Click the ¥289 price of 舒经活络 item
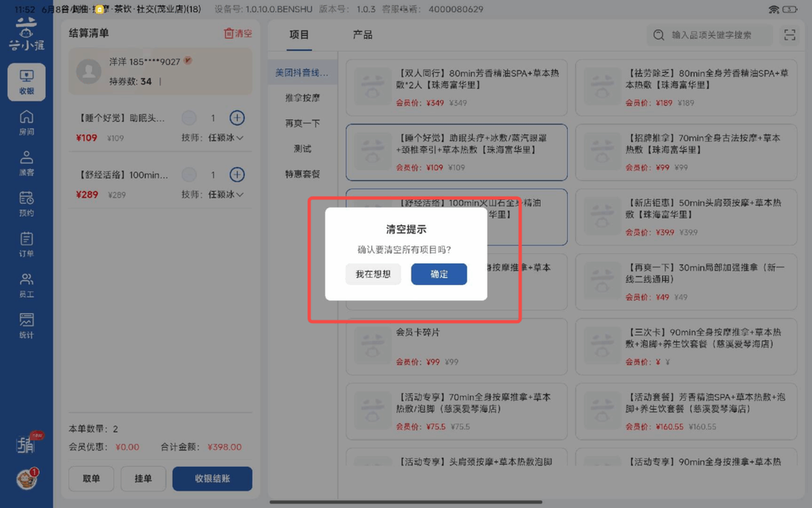The height and width of the screenshot is (508, 812). [87, 194]
